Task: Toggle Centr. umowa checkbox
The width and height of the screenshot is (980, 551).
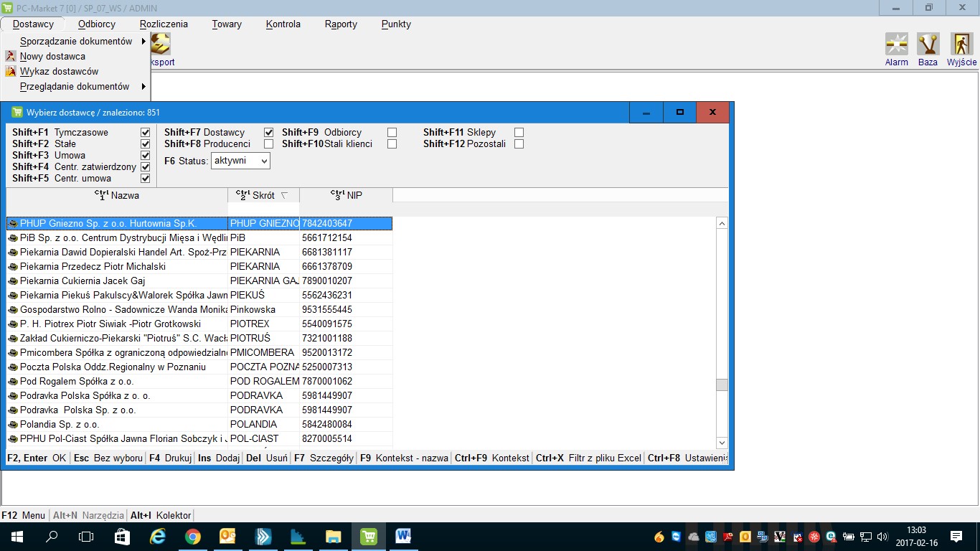Action: [x=146, y=178]
